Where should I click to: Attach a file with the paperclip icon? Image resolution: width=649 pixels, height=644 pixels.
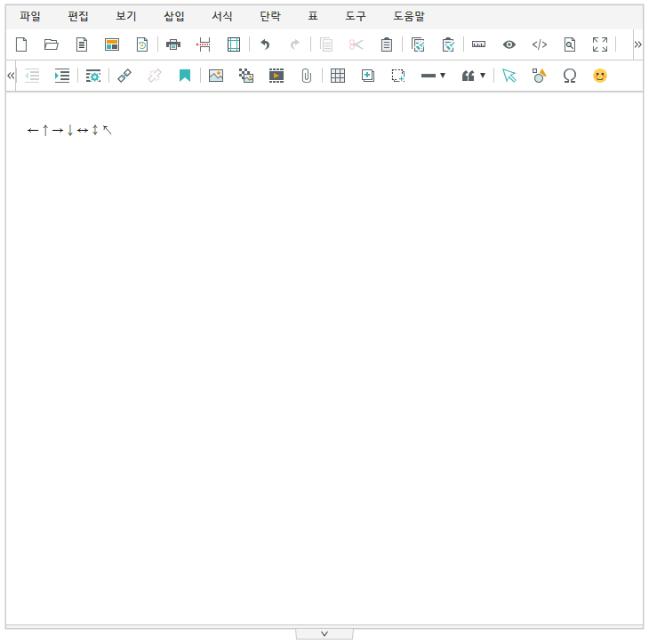tap(306, 76)
